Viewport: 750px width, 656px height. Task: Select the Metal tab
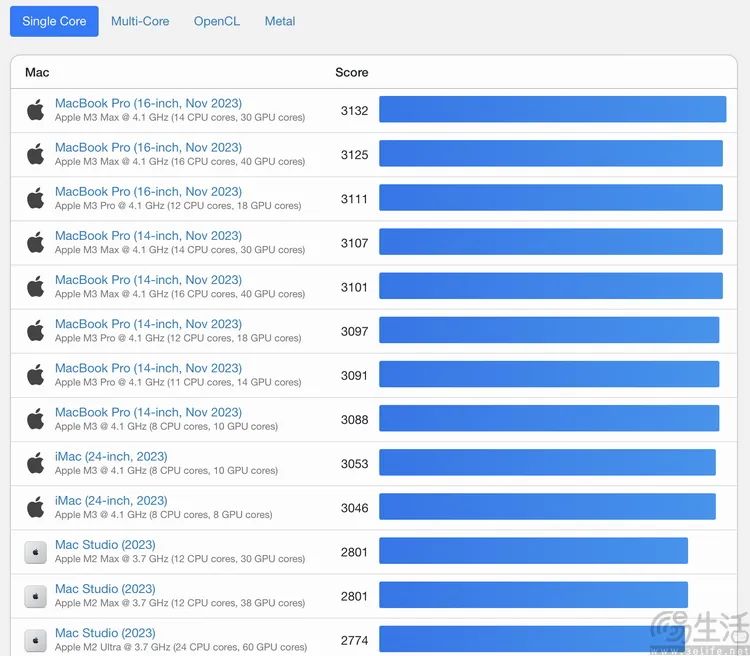point(280,21)
